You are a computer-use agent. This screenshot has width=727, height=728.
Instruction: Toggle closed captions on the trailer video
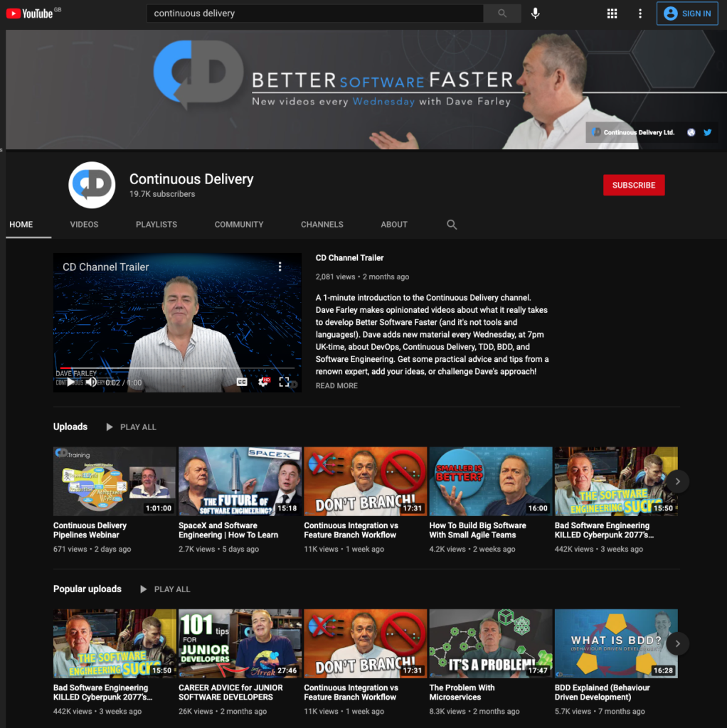pos(242,382)
